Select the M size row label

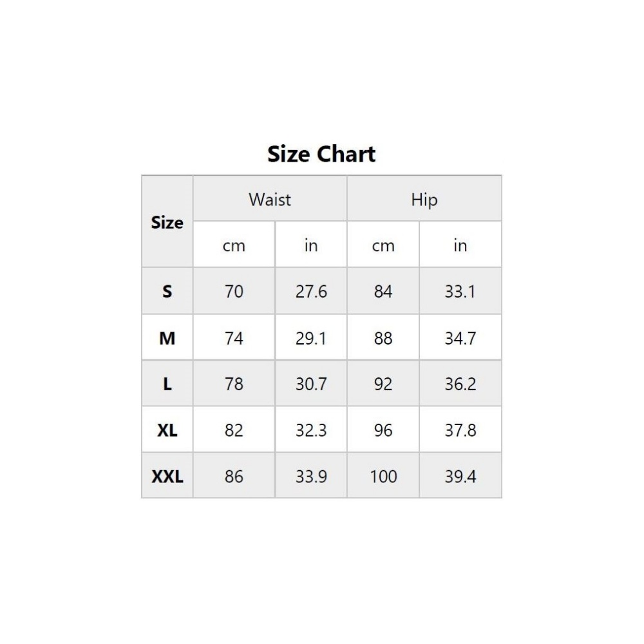pyautogui.click(x=167, y=338)
